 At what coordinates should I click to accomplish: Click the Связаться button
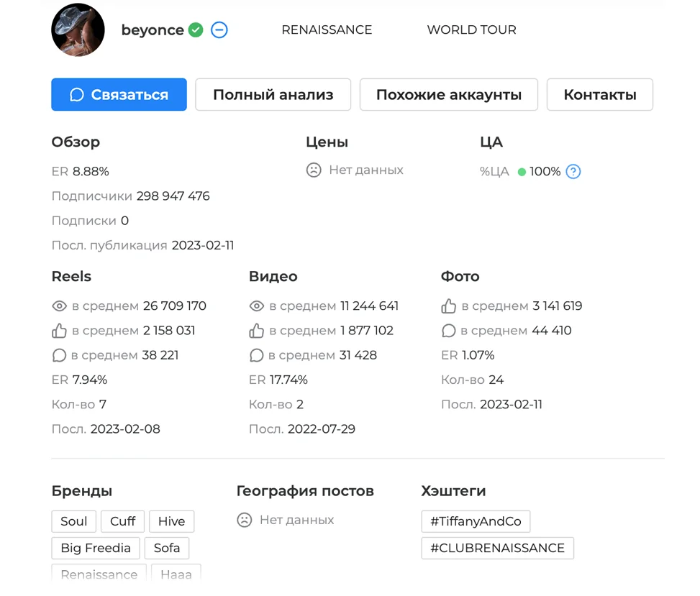(119, 94)
